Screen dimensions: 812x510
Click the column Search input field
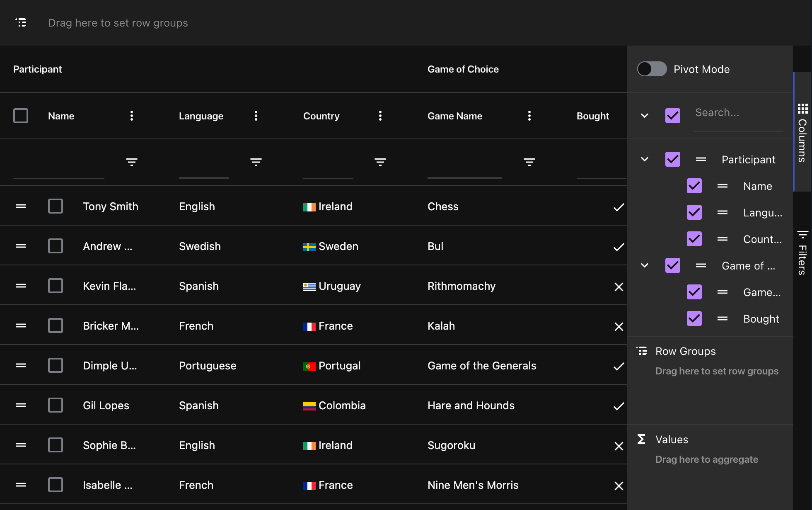click(737, 112)
